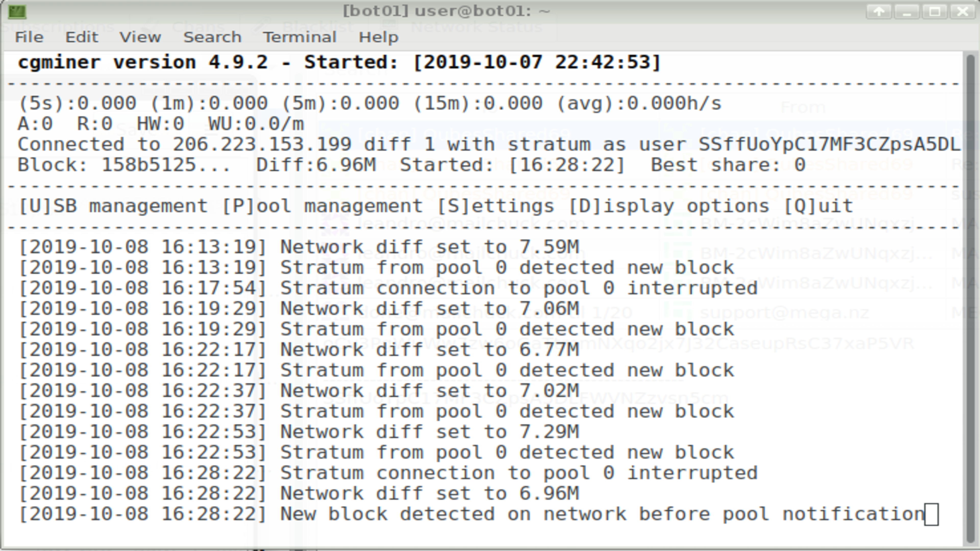Screen dimensions: 980x551
Task: Click the [U]SB management option text
Action: click(x=113, y=206)
